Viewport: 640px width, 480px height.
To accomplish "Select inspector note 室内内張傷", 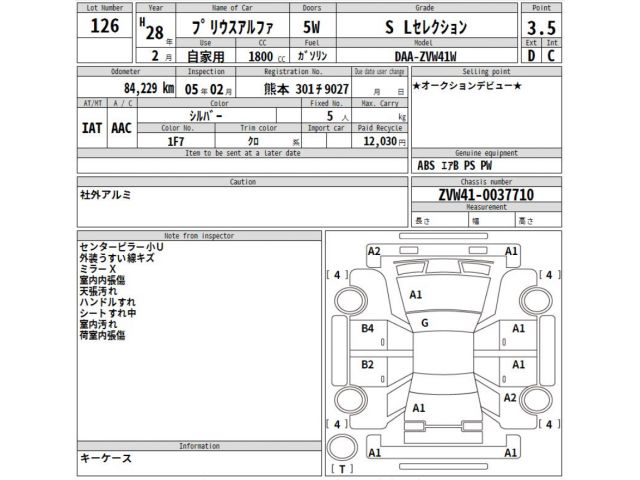I will (x=102, y=280).
